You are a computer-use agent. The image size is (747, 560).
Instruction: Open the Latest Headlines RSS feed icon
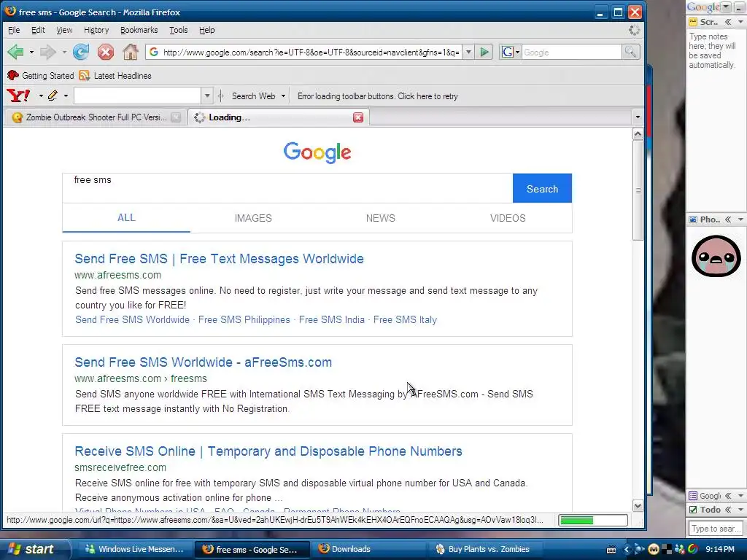coord(85,75)
